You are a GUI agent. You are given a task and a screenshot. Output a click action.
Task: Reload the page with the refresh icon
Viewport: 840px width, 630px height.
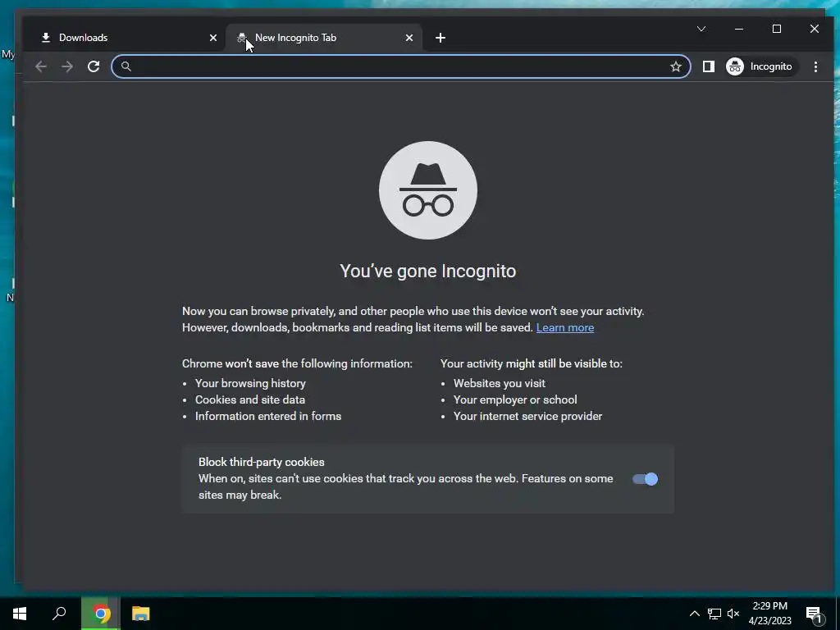pyautogui.click(x=94, y=66)
